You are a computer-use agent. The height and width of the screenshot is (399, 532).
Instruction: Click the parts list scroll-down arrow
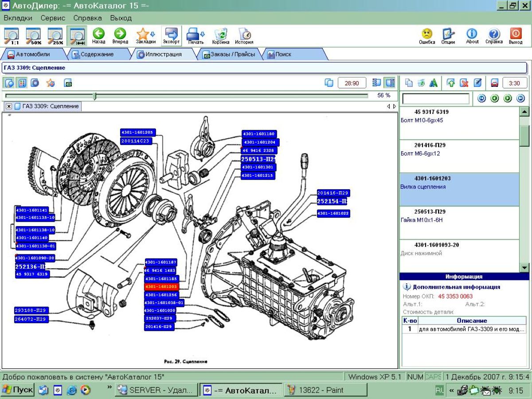click(x=524, y=267)
